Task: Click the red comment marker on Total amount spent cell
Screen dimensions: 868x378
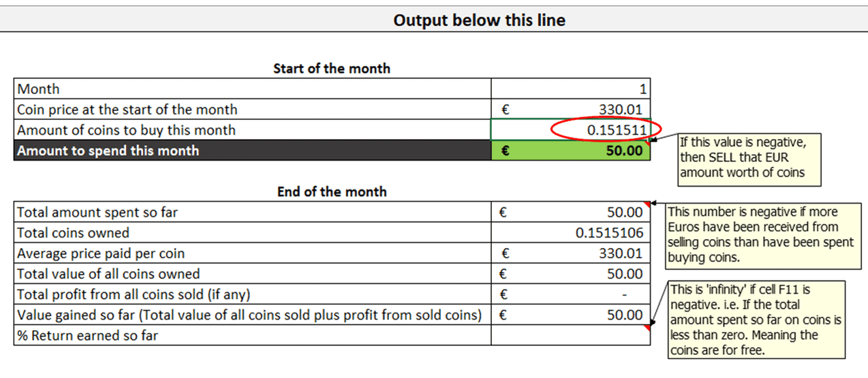Action: coord(647,204)
